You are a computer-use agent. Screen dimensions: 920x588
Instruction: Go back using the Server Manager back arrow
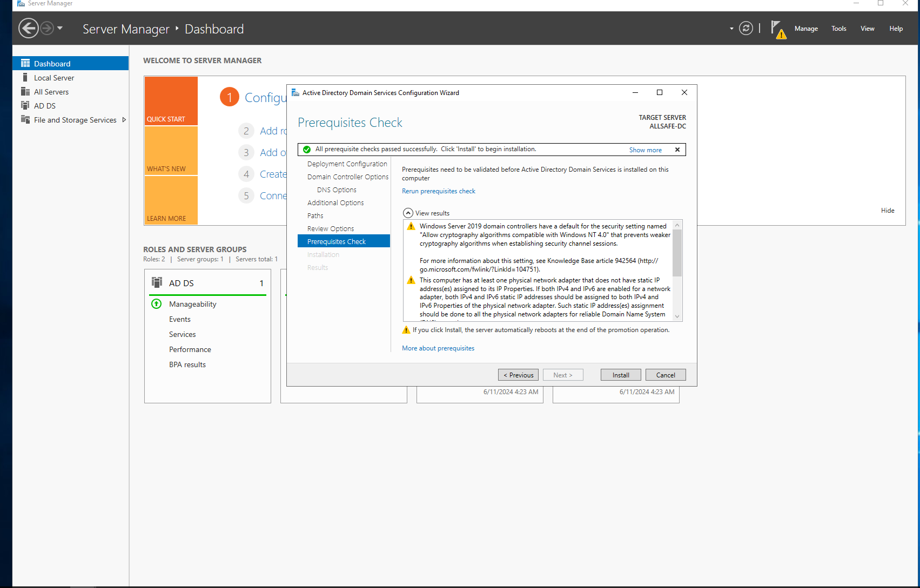[x=28, y=28]
